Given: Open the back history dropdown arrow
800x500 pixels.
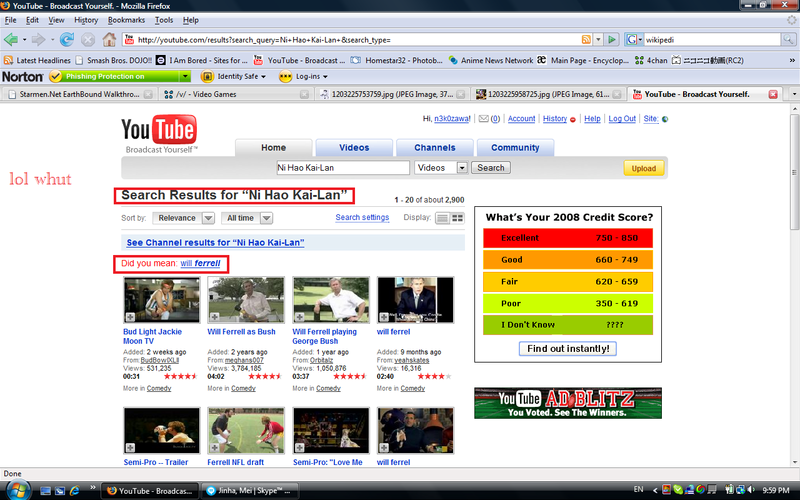Looking at the screenshot, I should click(24, 39).
